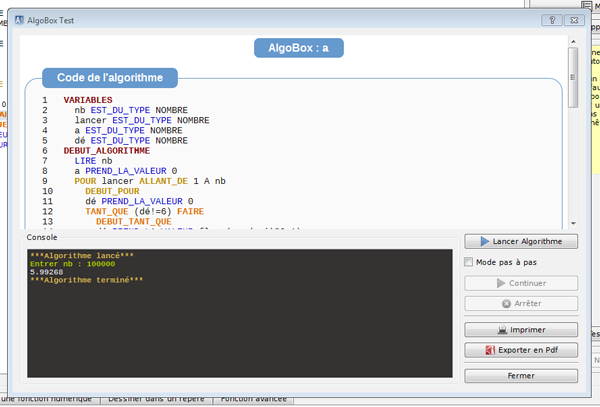Click the Continuer button
The image size is (600, 407).
pos(521,283)
